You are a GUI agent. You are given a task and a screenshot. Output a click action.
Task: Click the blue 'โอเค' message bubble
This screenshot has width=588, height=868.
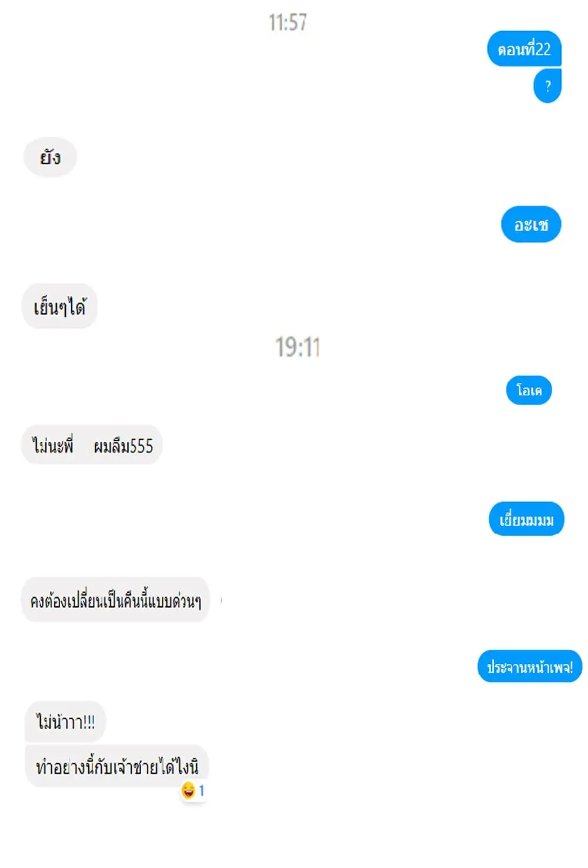pos(529,390)
